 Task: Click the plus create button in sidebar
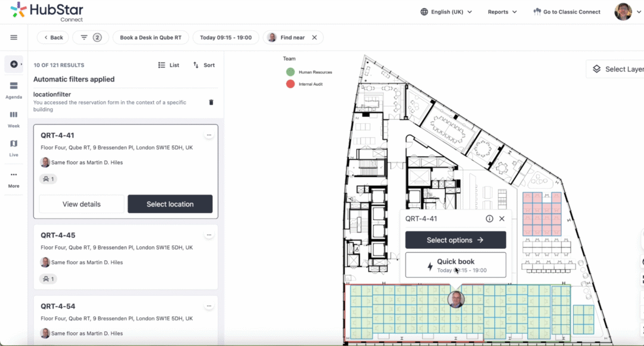coord(13,64)
